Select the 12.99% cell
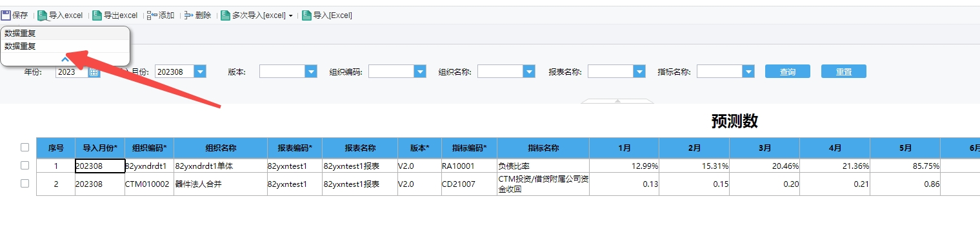Screen dimensions: 980x252 (x=624, y=166)
